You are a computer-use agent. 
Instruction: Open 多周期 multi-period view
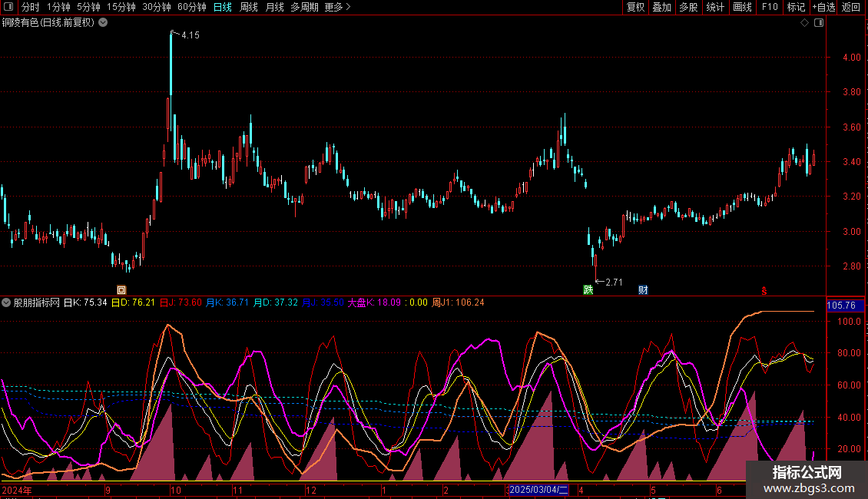click(x=304, y=7)
